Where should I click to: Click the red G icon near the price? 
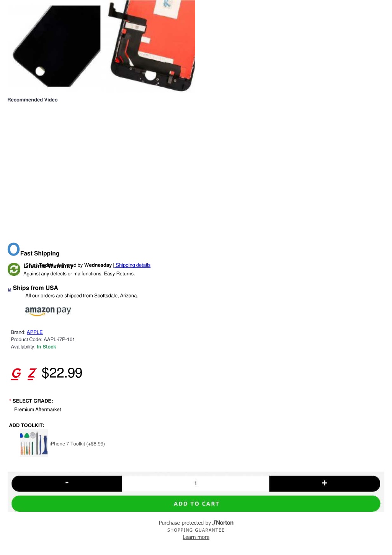pos(16,373)
